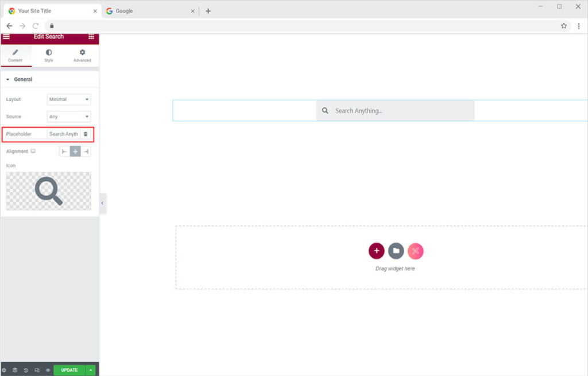The height and width of the screenshot is (376, 588).
Task: Open the Layout dropdown
Action: (68, 99)
